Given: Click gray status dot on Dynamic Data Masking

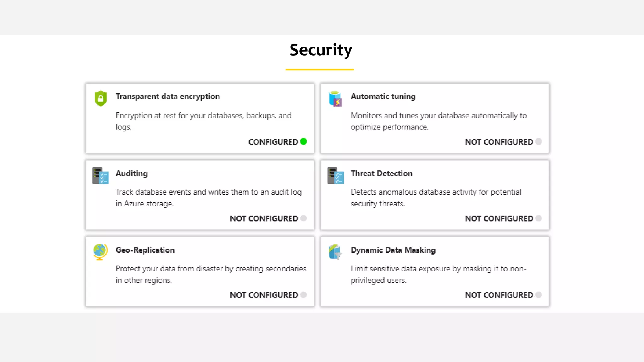Looking at the screenshot, I should click(x=538, y=295).
